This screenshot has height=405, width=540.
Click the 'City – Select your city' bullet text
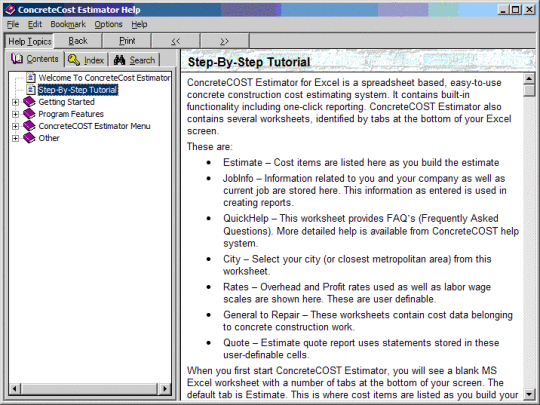click(357, 265)
